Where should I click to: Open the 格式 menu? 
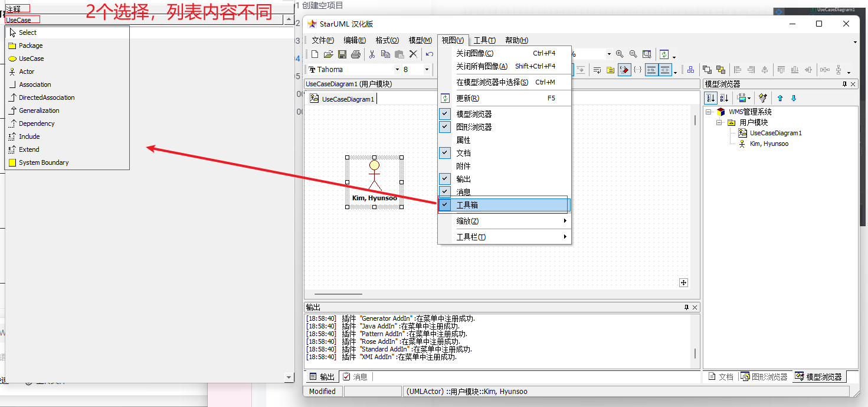click(x=387, y=40)
